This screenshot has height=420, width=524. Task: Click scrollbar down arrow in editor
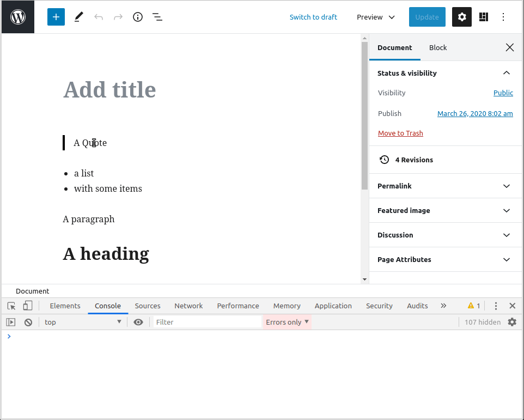[364, 279]
